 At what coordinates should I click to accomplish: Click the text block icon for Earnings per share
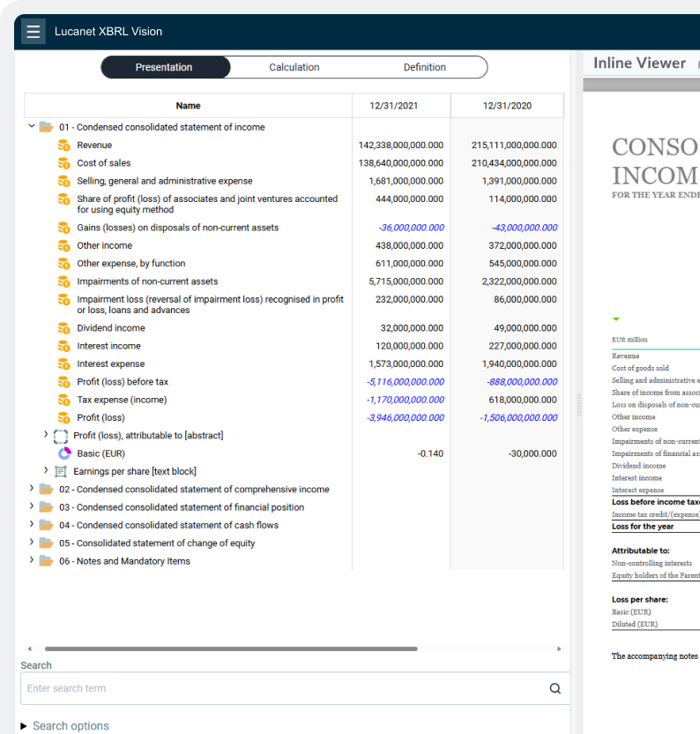click(x=61, y=471)
